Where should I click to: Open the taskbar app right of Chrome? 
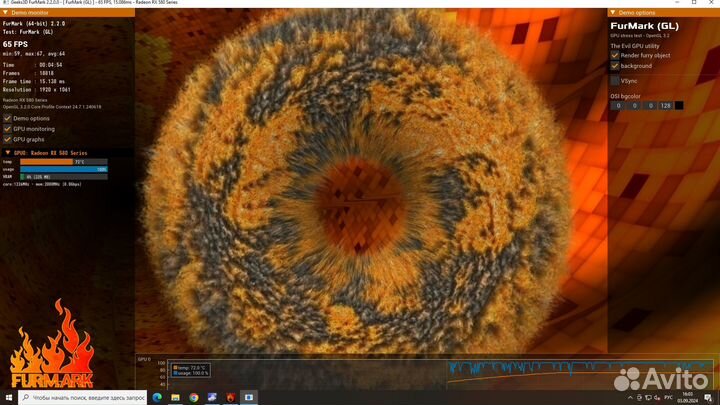[212, 398]
